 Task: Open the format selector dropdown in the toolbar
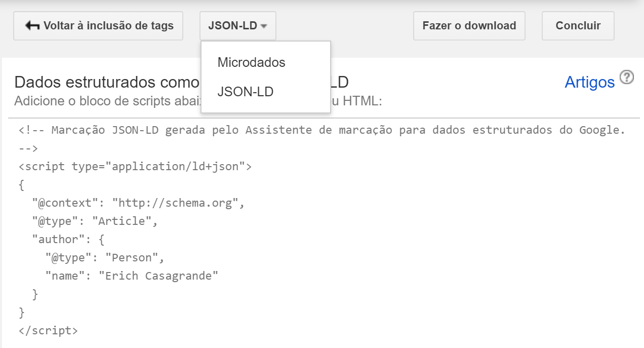(x=238, y=25)
